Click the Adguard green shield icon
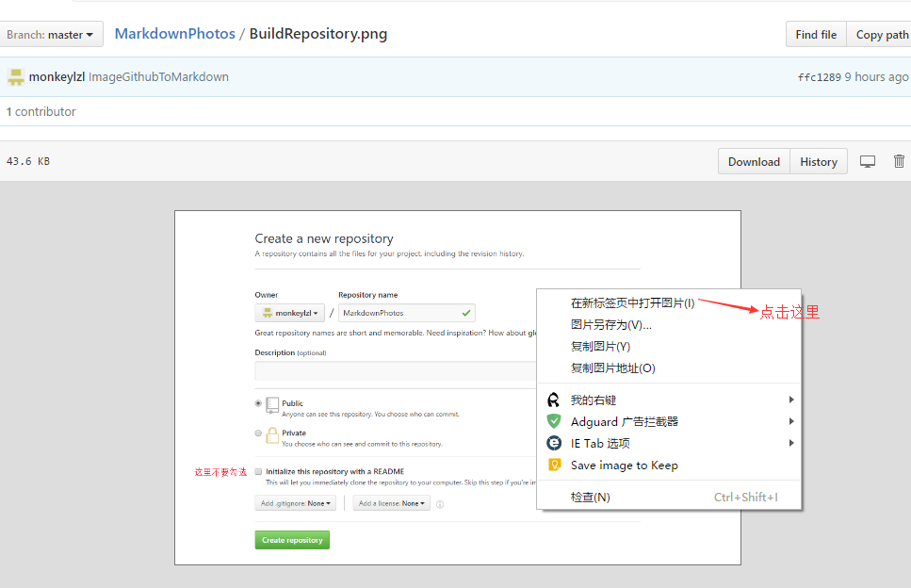Screen dimensions: 911x588 pos(554,421)
